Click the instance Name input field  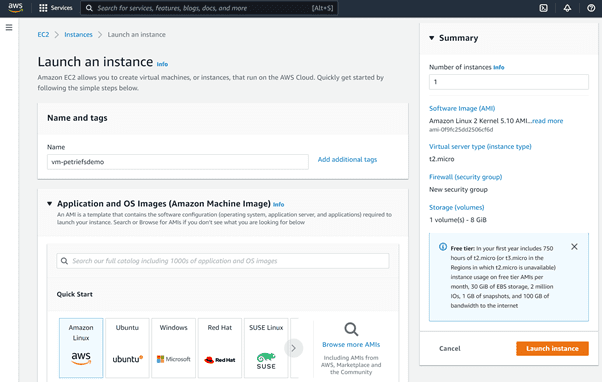tap(178, 162)
